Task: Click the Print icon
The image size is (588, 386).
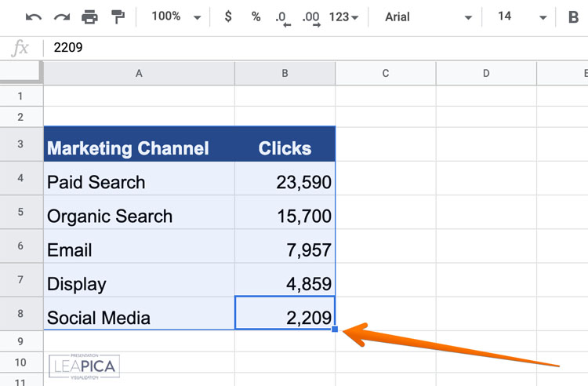Action: [x=89, y=17]
